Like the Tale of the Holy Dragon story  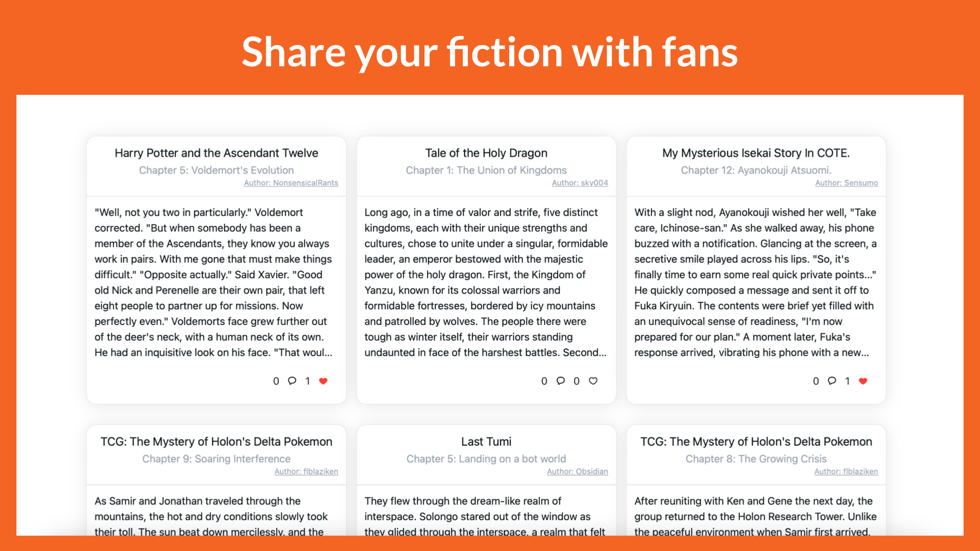pyautogui.click(x=593, y=381)
